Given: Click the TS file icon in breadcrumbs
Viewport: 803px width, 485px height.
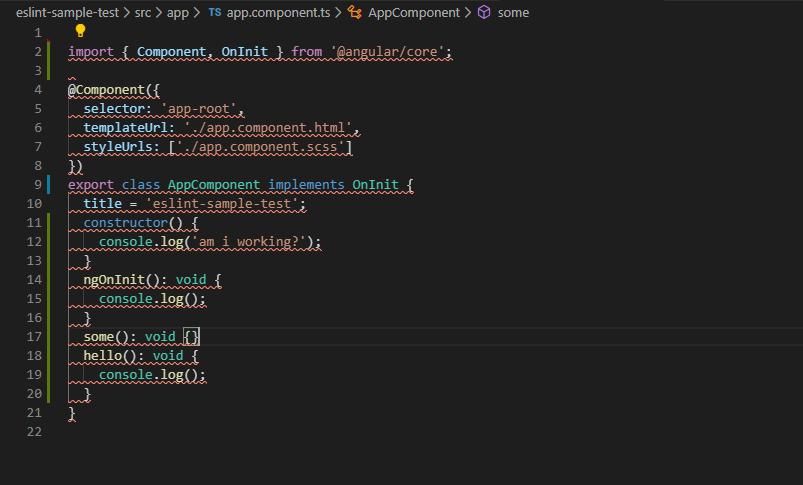Looking at the screenshot, I should point(215,13).
